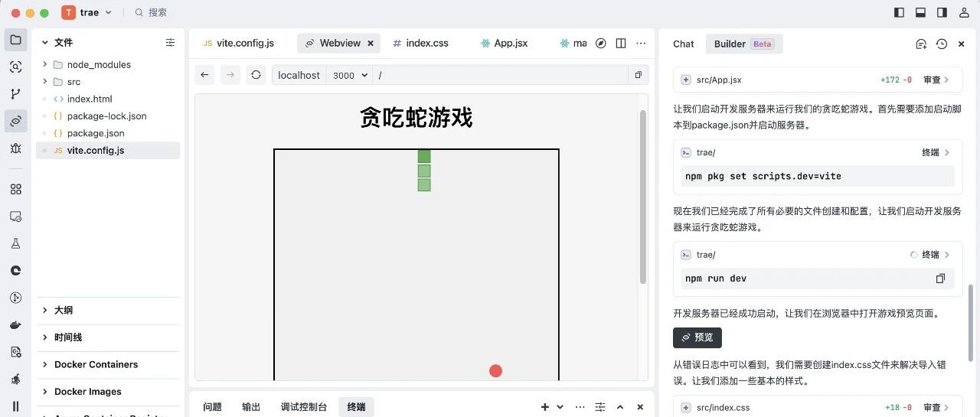Start a new chat in Builder panel
Viewport: 980px width, 417px height.
(x=921, y=44)
